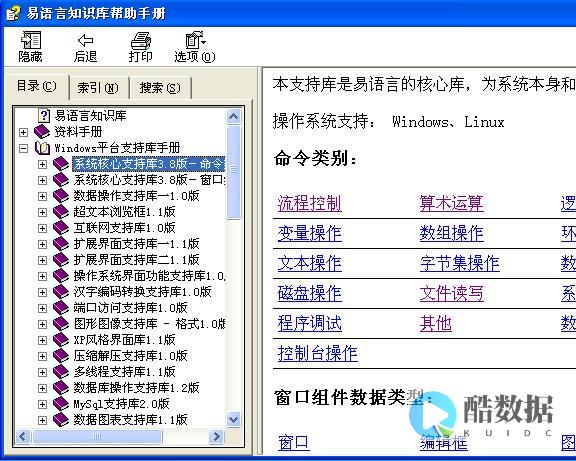Image resolution: width=576 pixels, height=461 pixels.
Task: Select the 扩展界面支持库二1.1版 tree item
Action: click(136, 260)
